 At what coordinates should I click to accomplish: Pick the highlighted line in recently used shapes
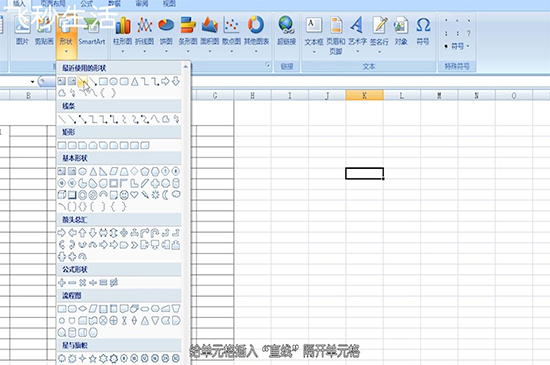[82, 82]
